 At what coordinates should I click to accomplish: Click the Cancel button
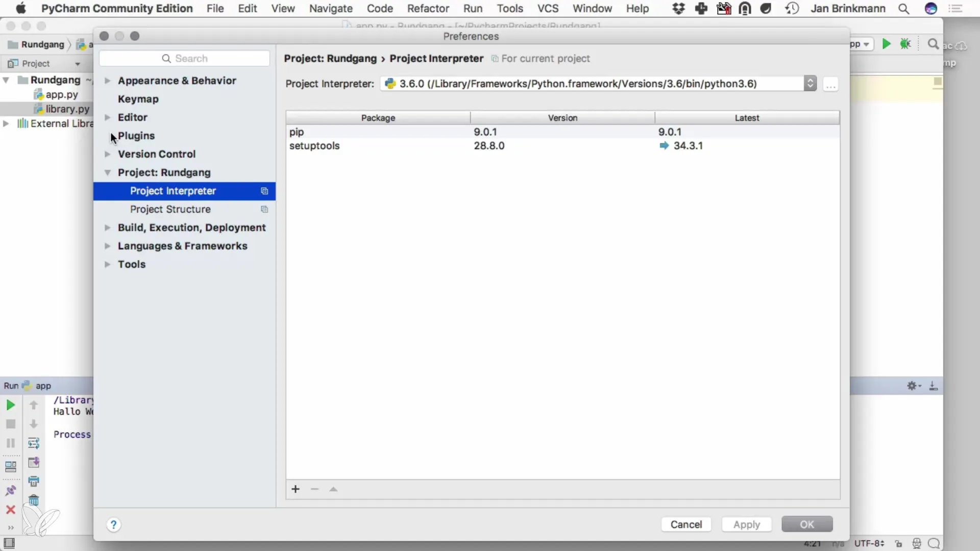click(686, 524)
